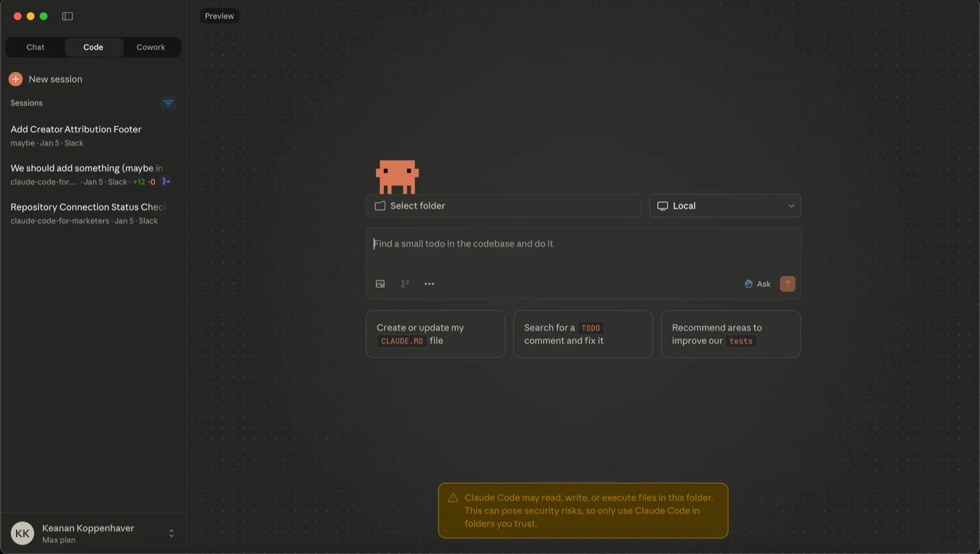Click the branch badge on the second session
Viewport: 980px width, 554px height.
(x=165, y=181)
